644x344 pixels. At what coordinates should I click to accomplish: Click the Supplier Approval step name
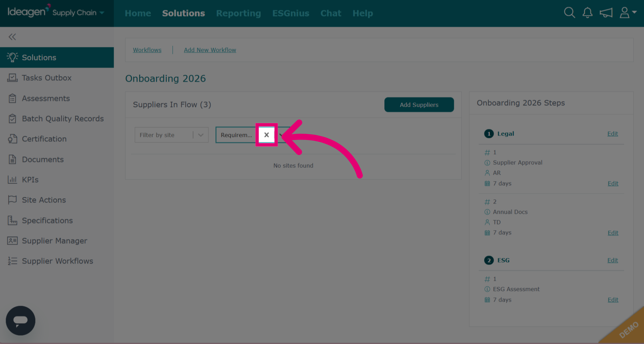tap(518, 162)
